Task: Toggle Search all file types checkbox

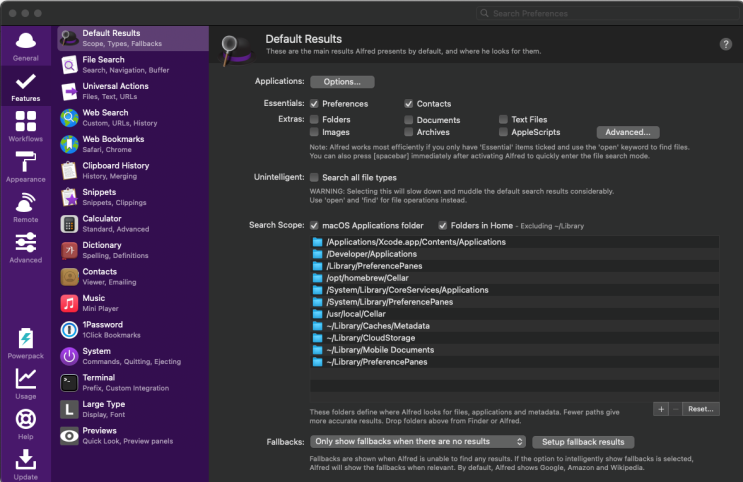Action: pos(314,177)
